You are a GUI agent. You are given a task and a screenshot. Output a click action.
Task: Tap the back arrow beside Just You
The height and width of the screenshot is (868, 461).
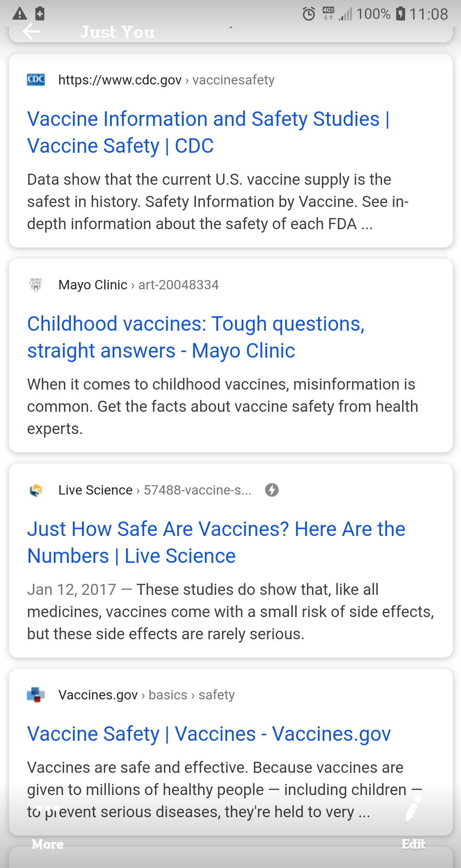(32, 32)
